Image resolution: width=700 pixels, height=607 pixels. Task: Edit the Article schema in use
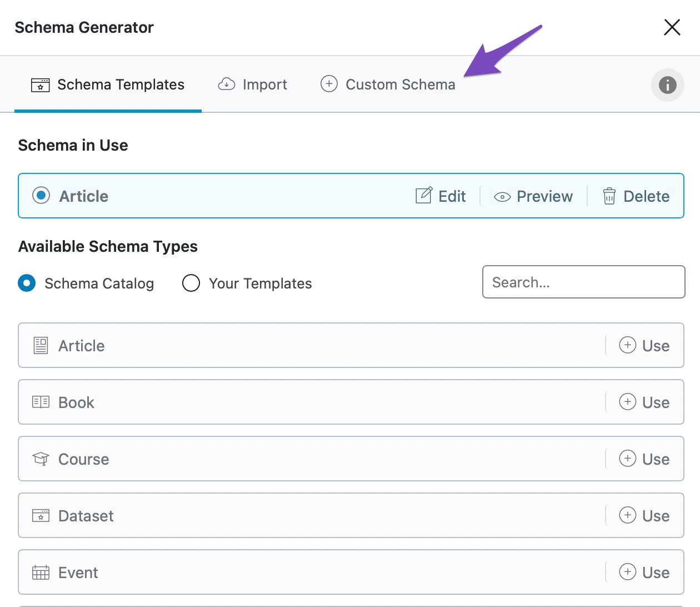pyautogui.click(x=441, y=196)
